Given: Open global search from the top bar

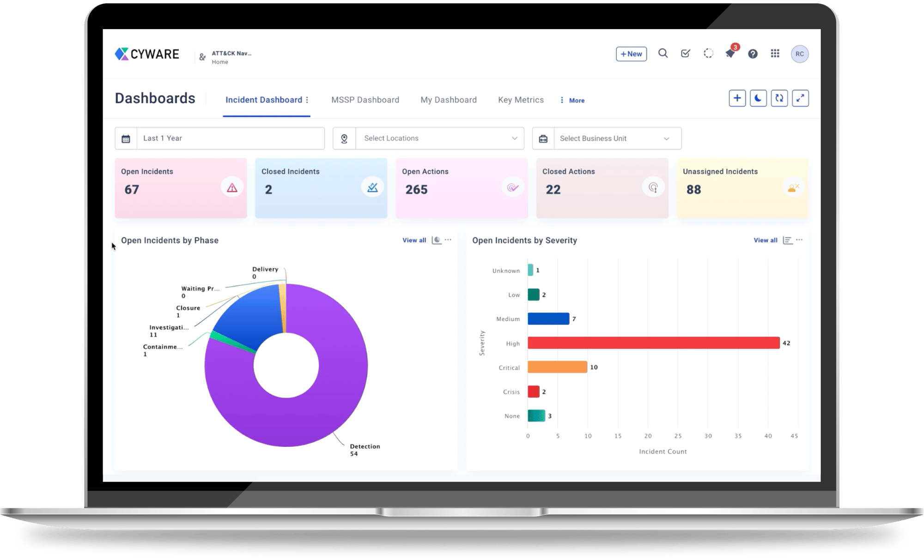Looking at the screenshot, I should pyautogui.click(x=663, y=54).
